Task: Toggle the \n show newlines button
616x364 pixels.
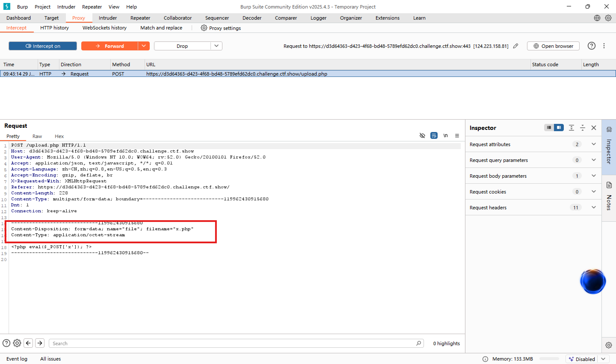Action: point(445,135)
